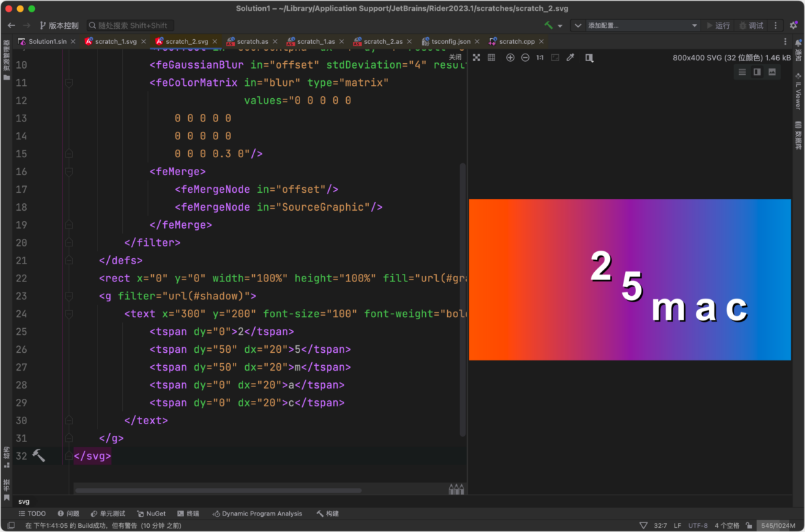Open the NuGet tool window
Image resolution: width=805 pixels, height=532 pixels.
click(x=151, y=513)
